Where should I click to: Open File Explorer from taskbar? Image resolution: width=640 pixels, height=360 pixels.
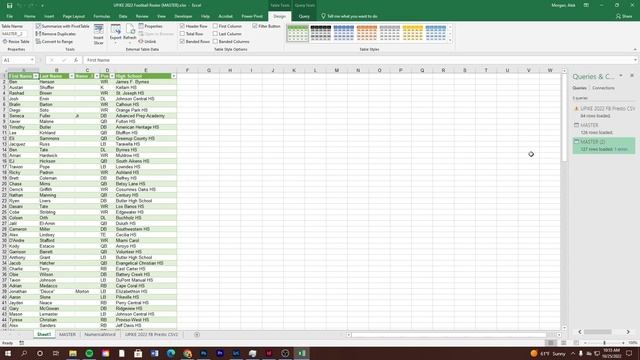[x=73, y=353]
